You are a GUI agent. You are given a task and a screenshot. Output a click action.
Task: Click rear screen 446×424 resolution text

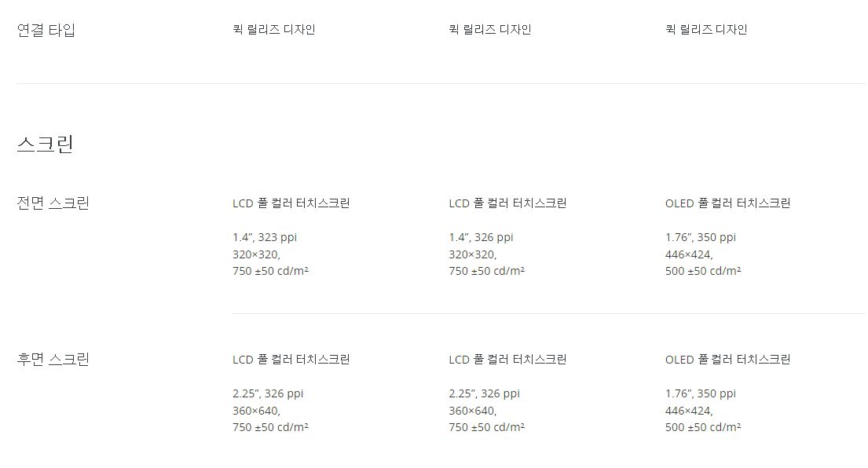click(689, 411)
